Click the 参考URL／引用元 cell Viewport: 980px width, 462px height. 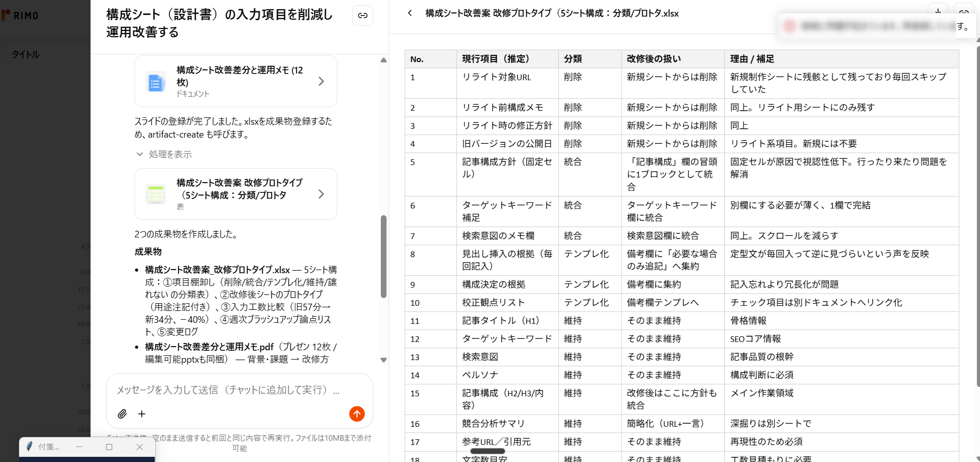point(507,442)
